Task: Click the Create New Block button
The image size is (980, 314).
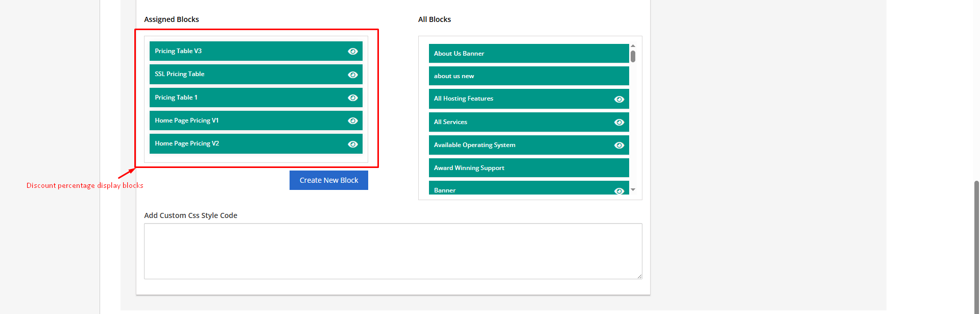Action: (x=328, y=180)
